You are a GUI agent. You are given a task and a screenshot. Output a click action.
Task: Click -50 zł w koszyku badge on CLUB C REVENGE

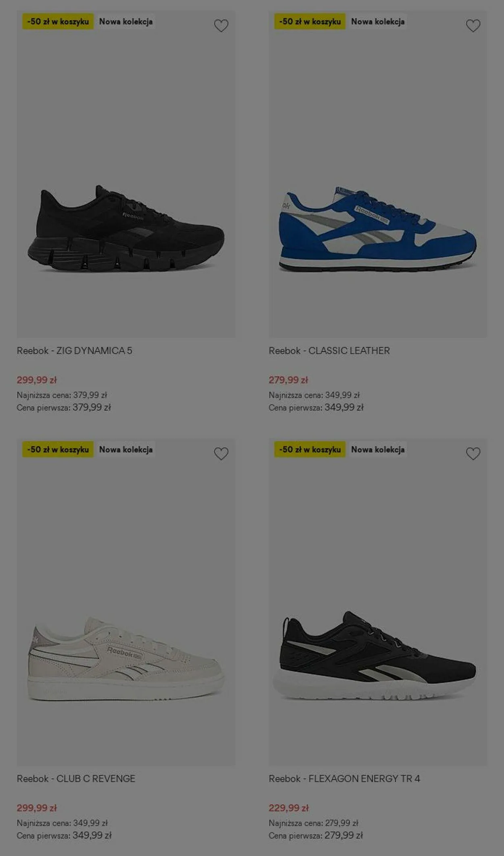pyautogui.click(x=58, y=450)
